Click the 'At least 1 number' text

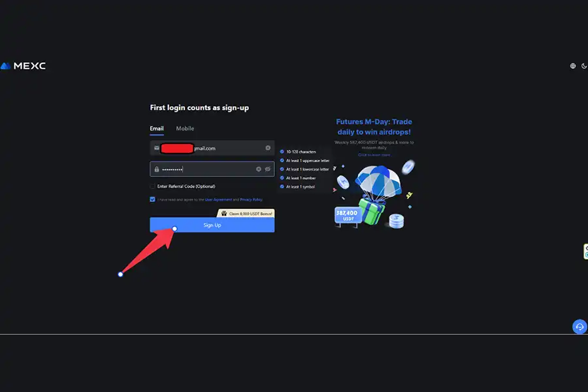[301, 178]
